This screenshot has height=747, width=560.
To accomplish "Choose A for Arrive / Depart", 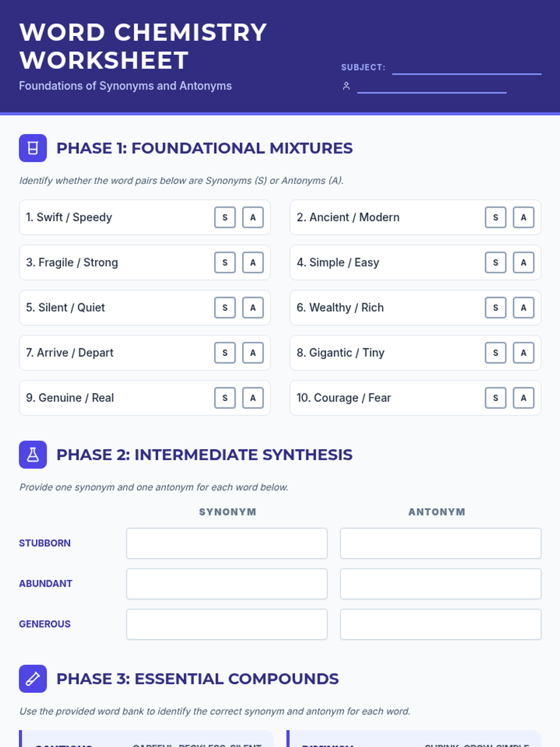I will coord(253,352).
